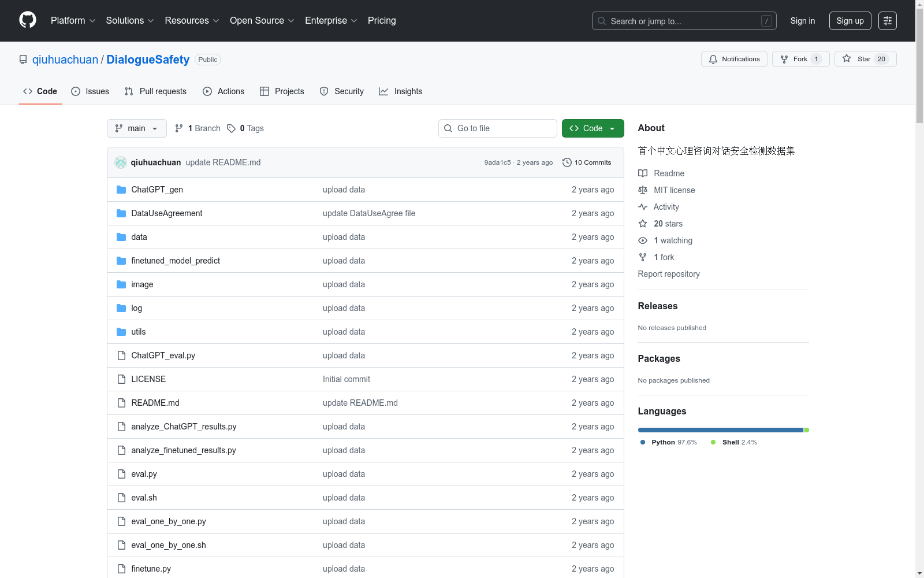Image resolution: width=924 pixels, height=578 pixels.
Task: Go to the GitHub homepage logo
Action: (28, 20)
